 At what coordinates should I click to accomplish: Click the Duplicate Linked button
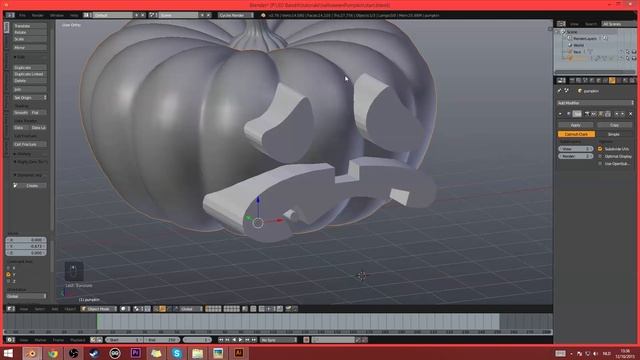click(x=29, y=74)
